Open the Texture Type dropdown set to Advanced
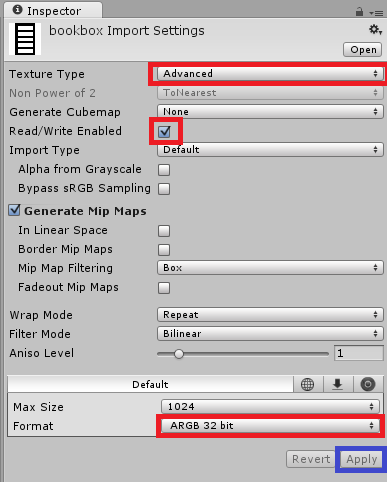The width and height of the screenshot is (387, 482). click(x=270, y=74)
